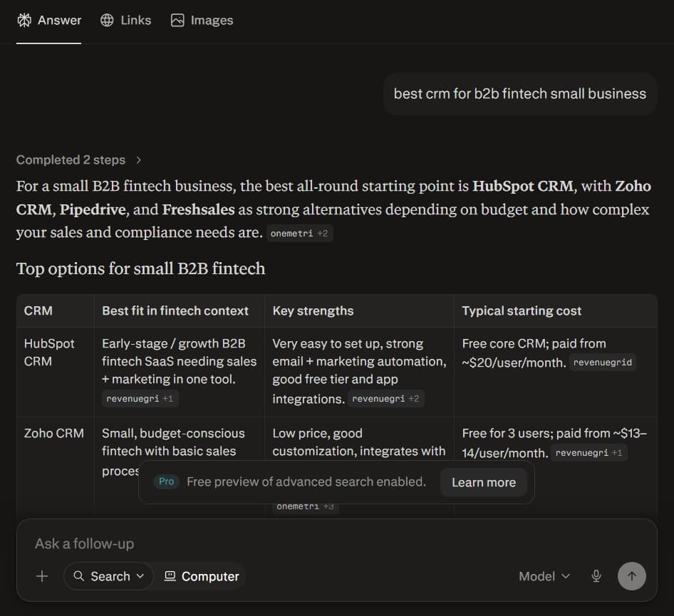
Task: Focus the Ask a follow-up input
Action: click(336, 544)
